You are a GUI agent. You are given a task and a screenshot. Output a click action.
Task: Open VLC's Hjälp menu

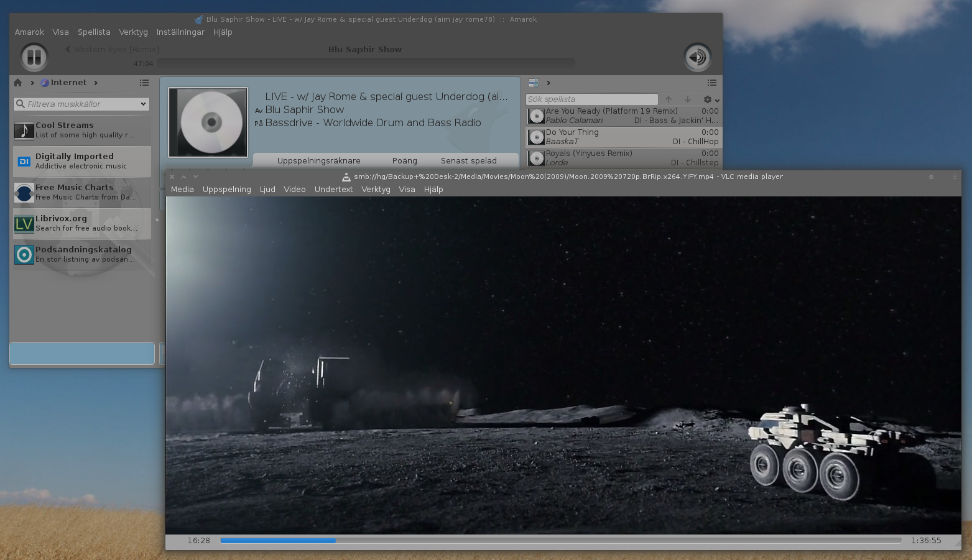coord(433,189)
